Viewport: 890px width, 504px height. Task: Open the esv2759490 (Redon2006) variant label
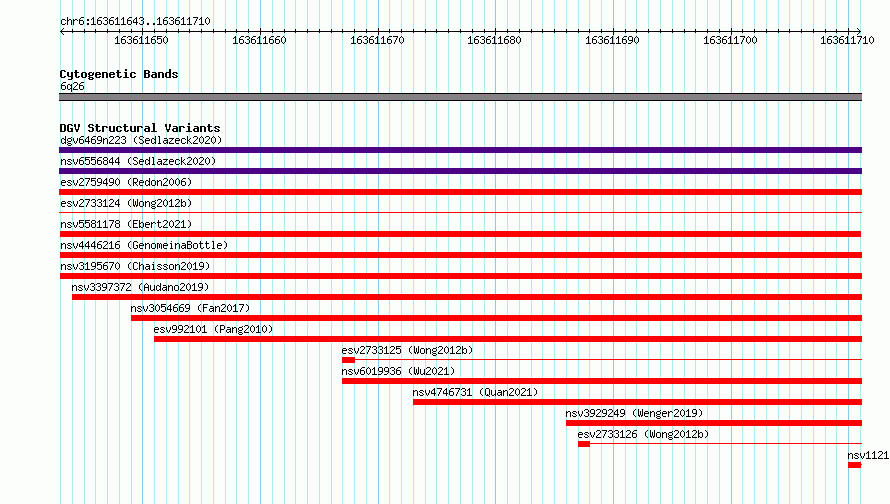pos(126,182)
